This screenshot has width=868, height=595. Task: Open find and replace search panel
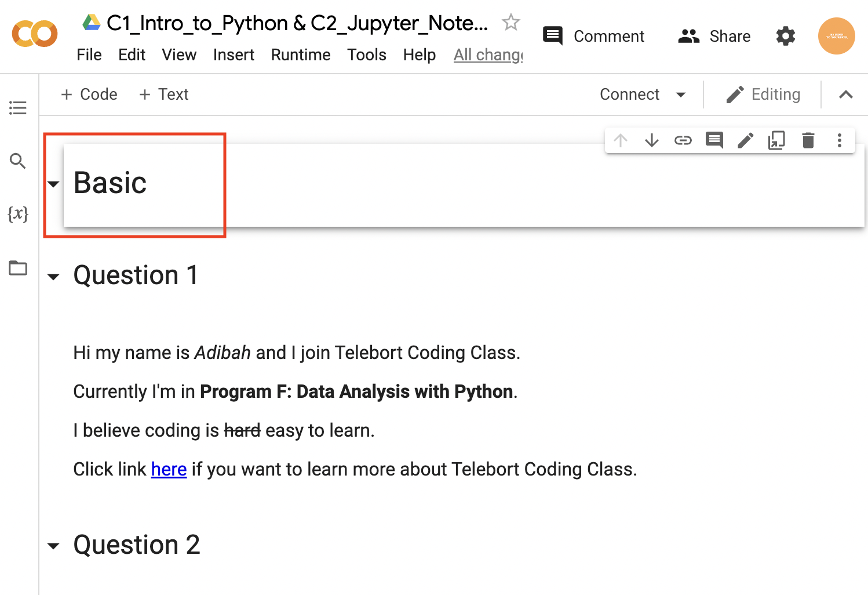pos(18,161)
